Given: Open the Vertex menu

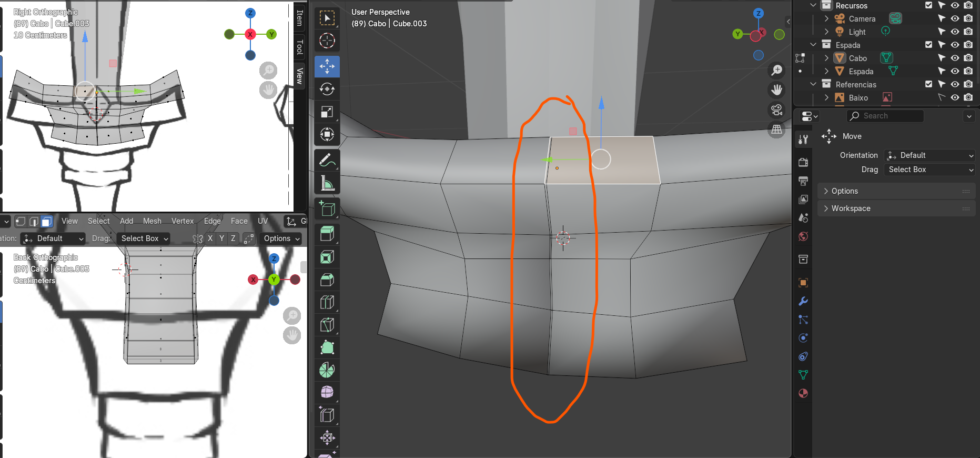Looking at the screenshot, I should tap(183, 221).
